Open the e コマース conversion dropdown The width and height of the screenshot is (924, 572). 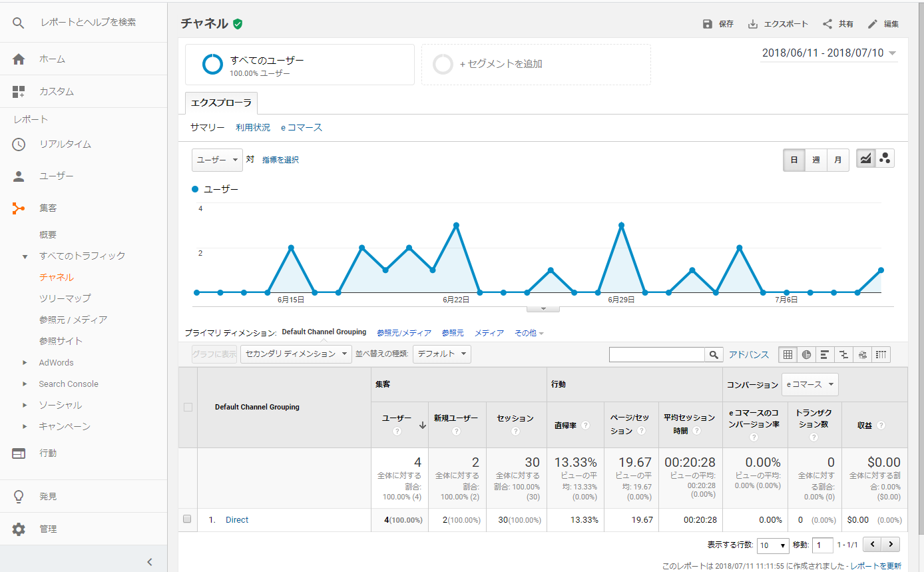tap(810, 385)
